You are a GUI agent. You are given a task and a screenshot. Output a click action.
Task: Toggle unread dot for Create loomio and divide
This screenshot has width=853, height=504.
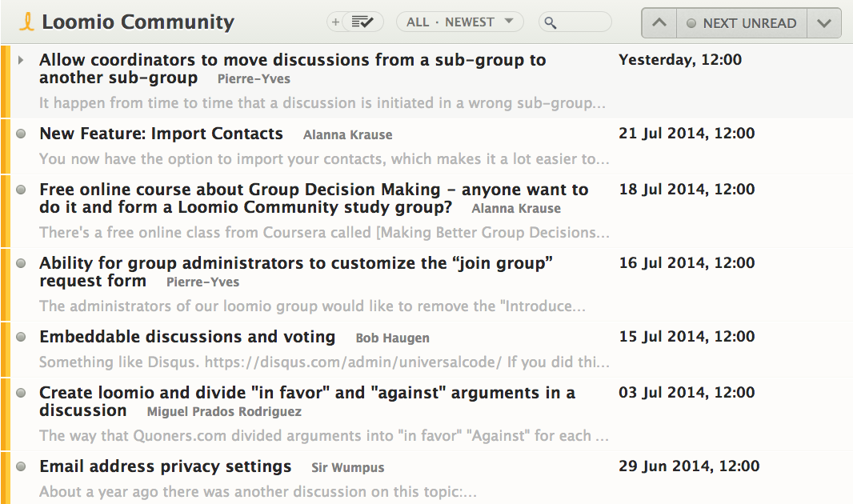click(x=22, y=393)
